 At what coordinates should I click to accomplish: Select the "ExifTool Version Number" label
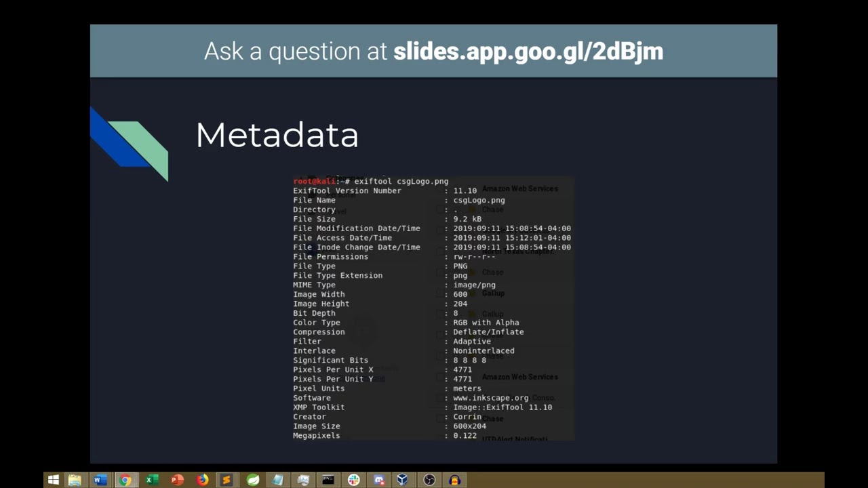[347, 191]
